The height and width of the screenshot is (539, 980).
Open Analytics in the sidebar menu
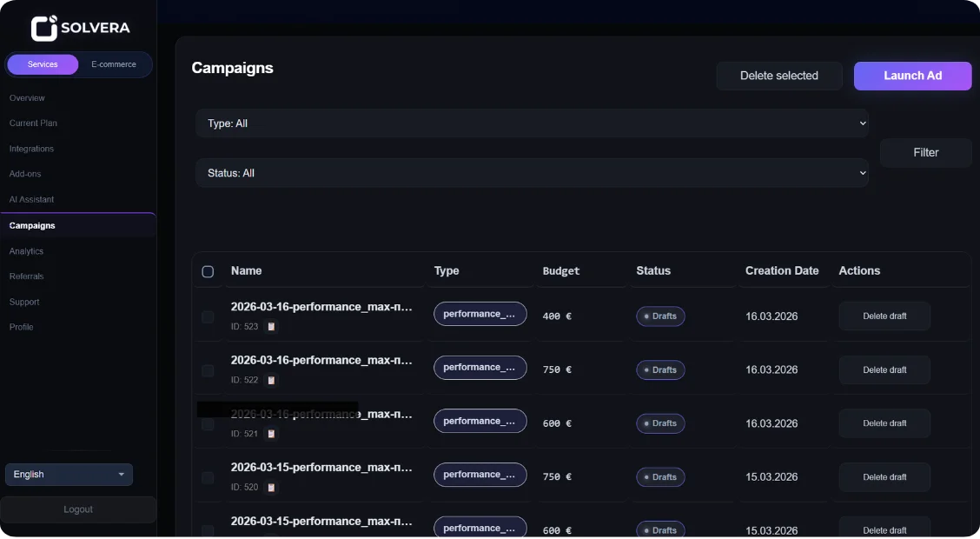coord(26,251)
